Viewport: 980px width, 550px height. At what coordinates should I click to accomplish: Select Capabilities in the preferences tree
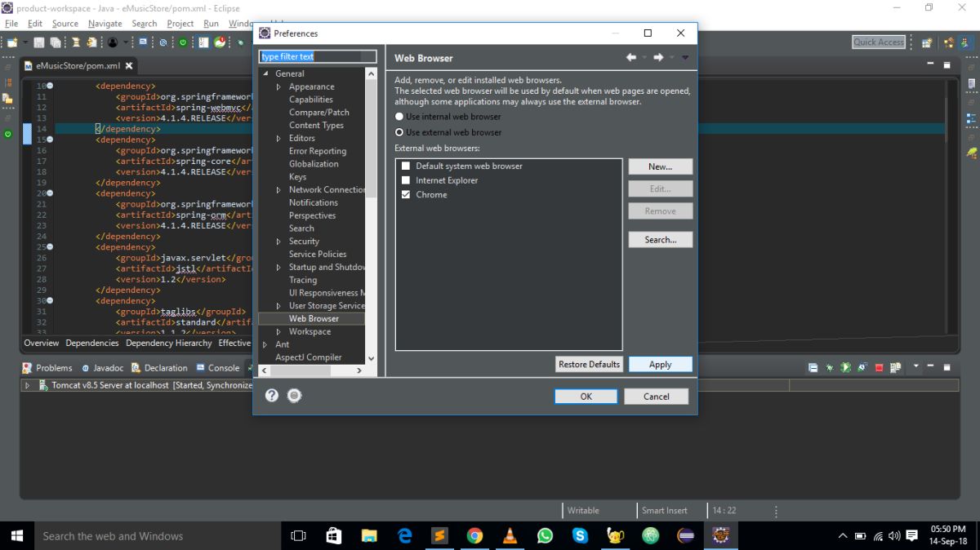[310, 100]
